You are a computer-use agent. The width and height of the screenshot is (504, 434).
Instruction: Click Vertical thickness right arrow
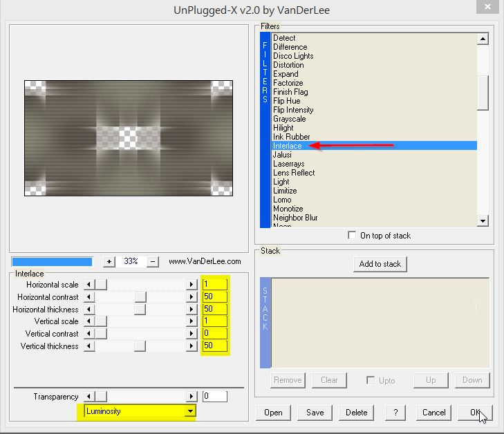tap(192, 346)
